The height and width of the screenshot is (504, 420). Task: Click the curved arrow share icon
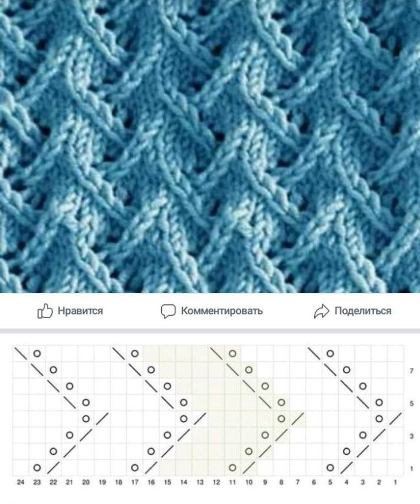pos(321,311)
